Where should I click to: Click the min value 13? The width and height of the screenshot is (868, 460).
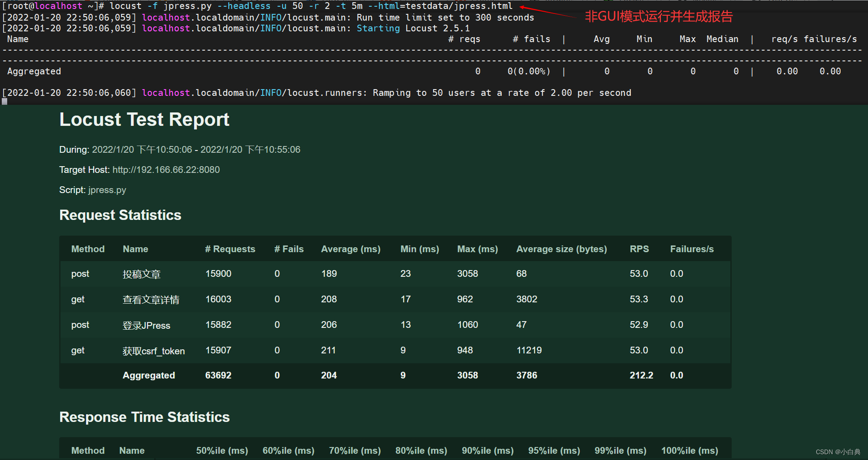click(x=406, y=325)
